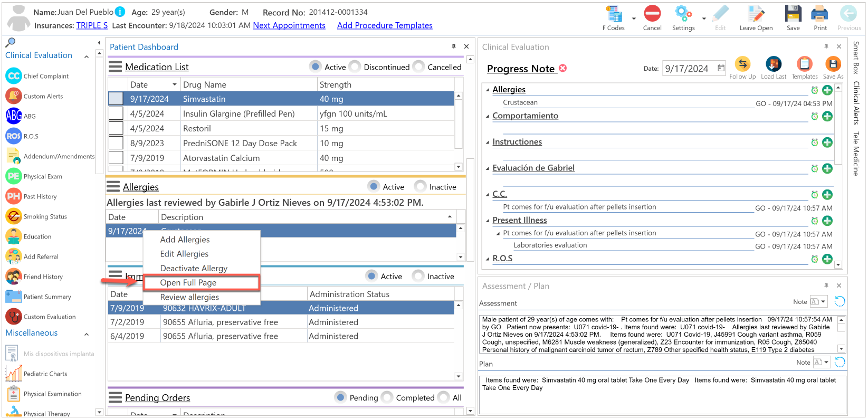This screenshot has width=868, height=419.
Task: Open Physical Exam sidebar item
Action: coord(34,176)
